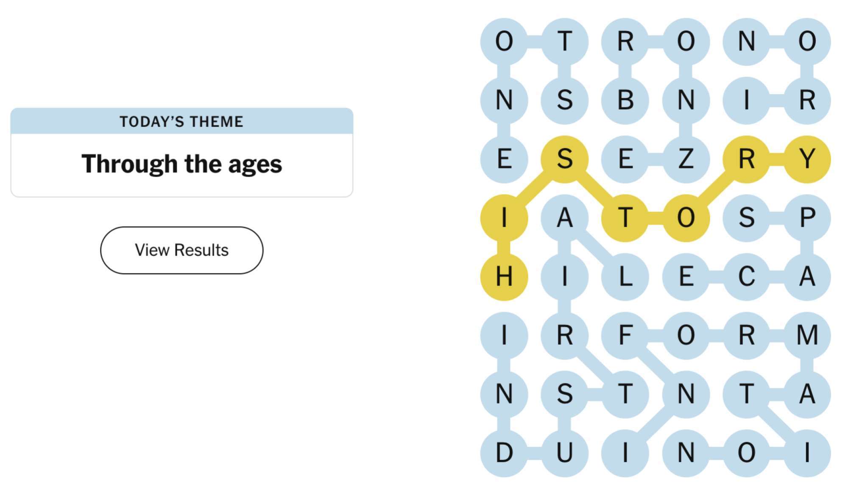The height and width of the screenshot is (504, 848).
Task: Click the Today's Theme header bar
Action: (x=181, y=121)
